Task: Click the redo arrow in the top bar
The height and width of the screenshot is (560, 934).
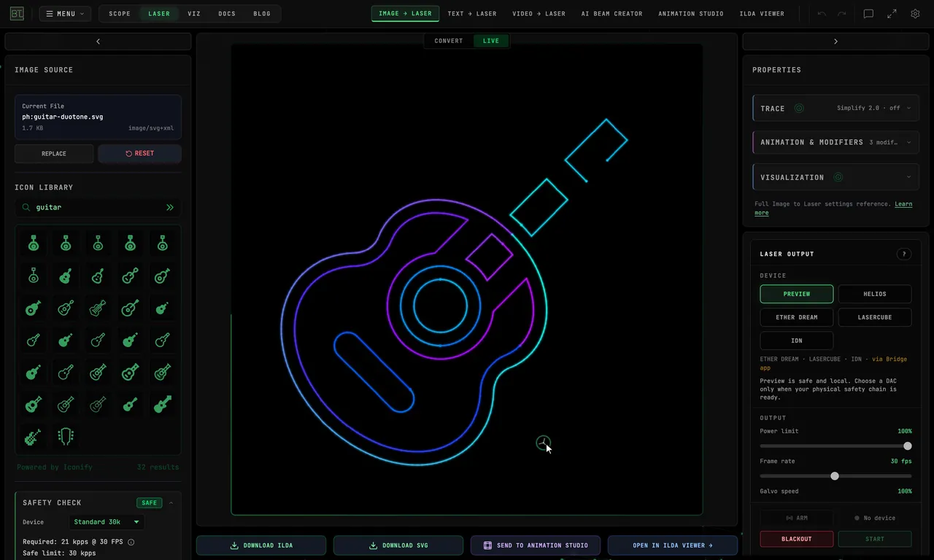Action: pyautogui.click(x=841, y=14)
